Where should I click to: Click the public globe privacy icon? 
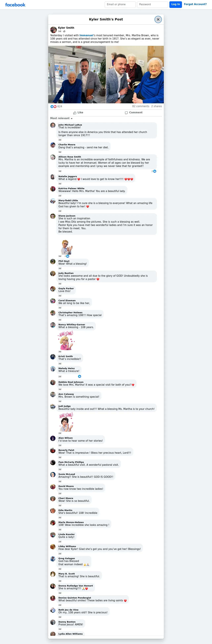pyautogui.click(x=64, y=31)
